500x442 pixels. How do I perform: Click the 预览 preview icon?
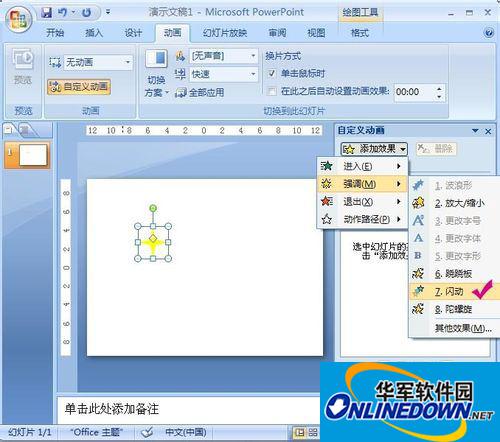[x=23, y=60]
